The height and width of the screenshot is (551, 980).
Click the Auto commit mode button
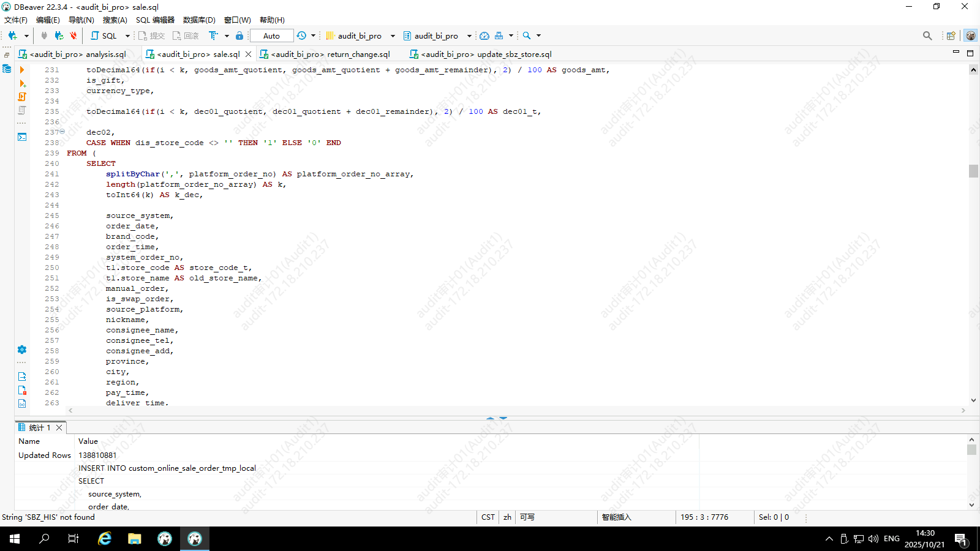click(x=271, y=36)
